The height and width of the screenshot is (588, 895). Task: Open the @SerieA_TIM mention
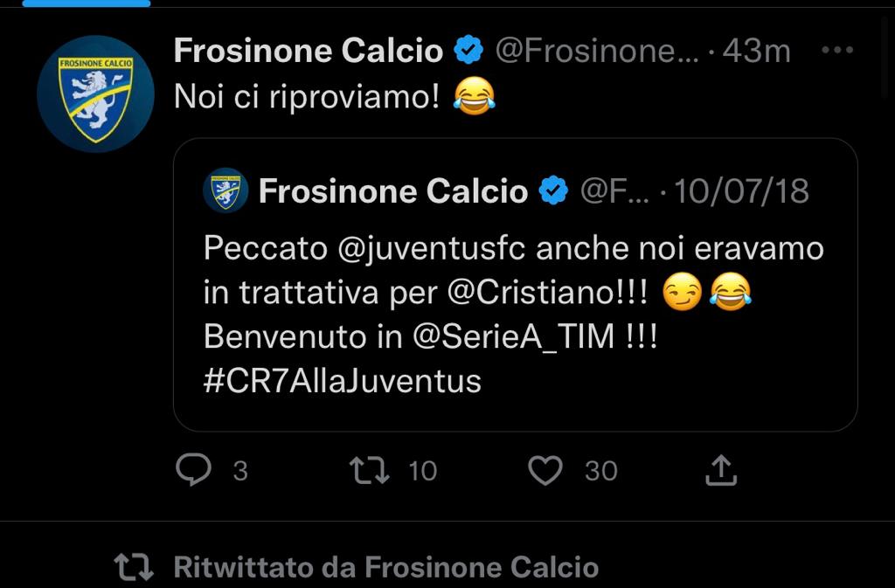[x=513, y=336]
